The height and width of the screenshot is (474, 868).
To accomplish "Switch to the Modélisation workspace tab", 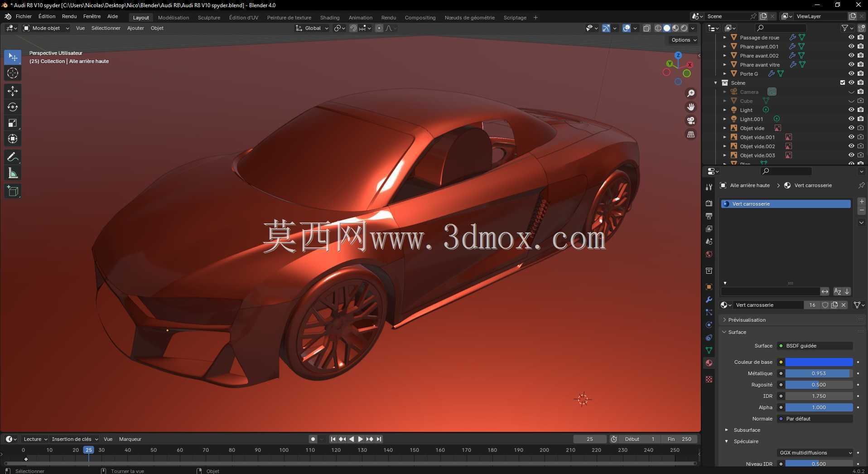I will (x=174, y=18).
